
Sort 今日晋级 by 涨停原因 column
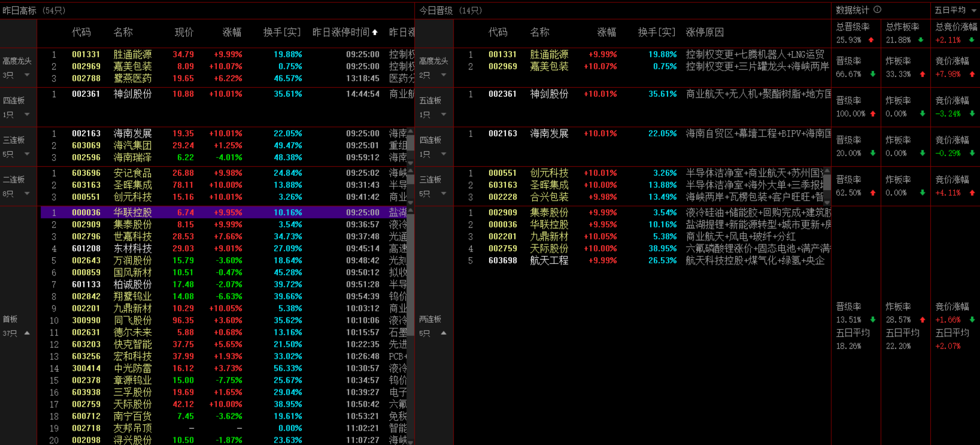tap(705, 33)
